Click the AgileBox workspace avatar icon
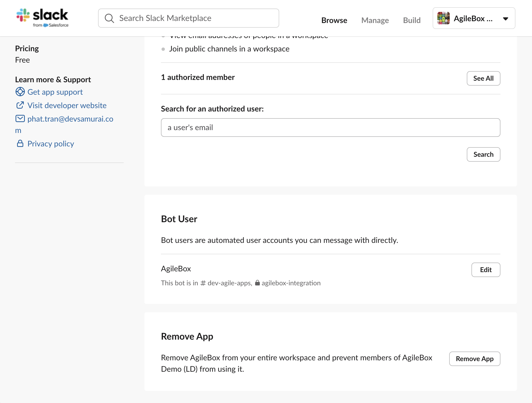Screen dimensions: 532x403 444,18
